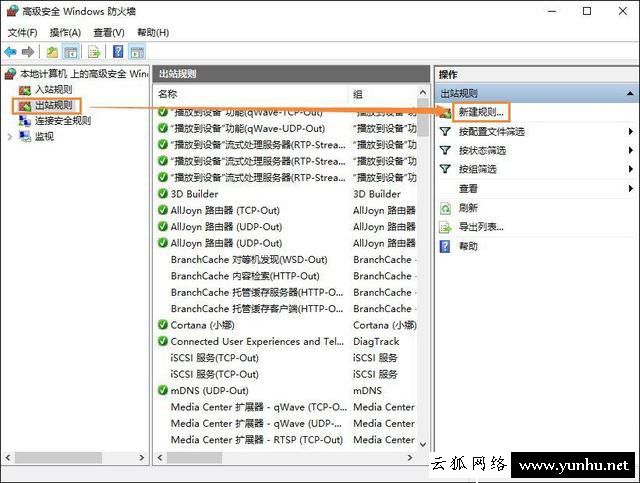Click 刷新 in the actions pane
The width and height of the screenshot is (640, 483).
coord(468,208)
